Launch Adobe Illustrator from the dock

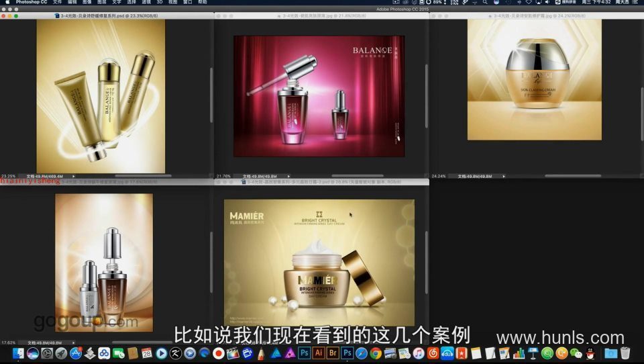319,353
